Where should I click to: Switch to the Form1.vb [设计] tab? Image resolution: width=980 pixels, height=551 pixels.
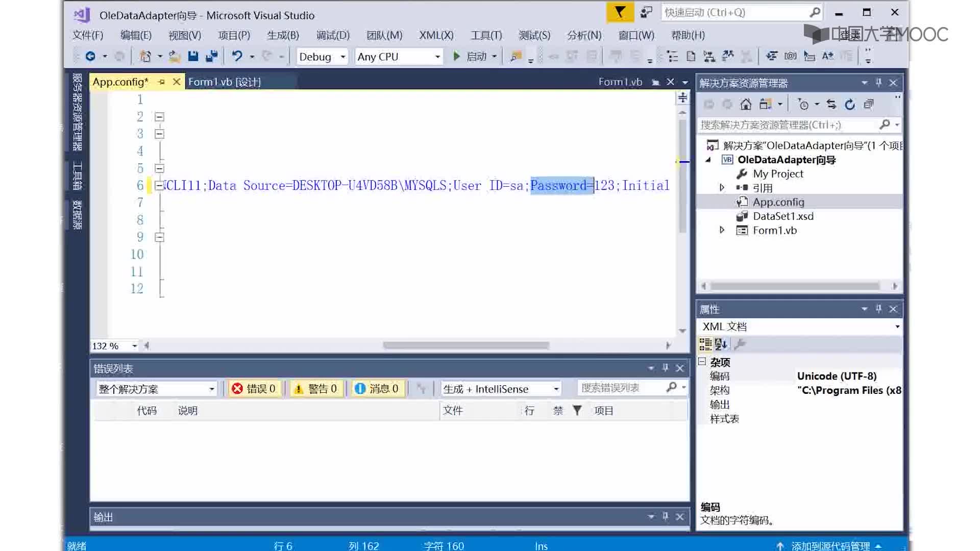tap(225, 82)
